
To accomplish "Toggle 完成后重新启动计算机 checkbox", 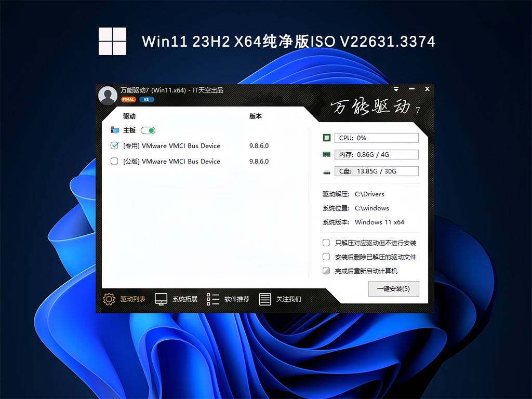I will coord(326,271).
